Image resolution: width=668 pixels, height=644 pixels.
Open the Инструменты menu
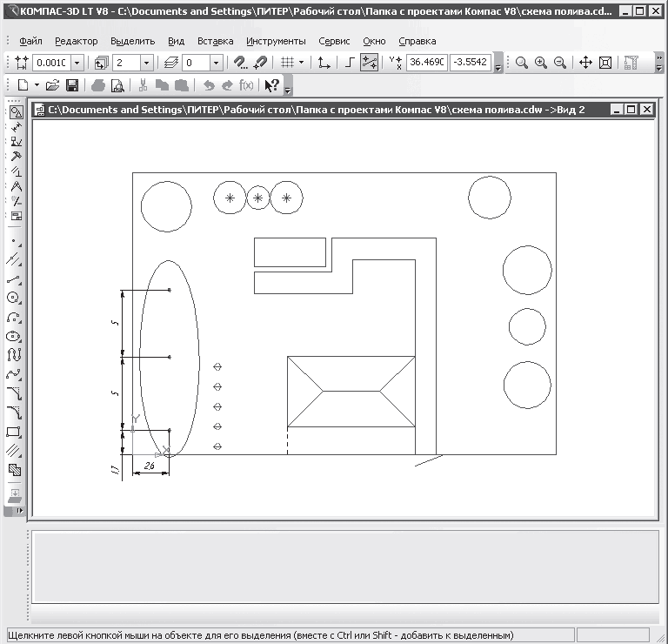[275, 41]
